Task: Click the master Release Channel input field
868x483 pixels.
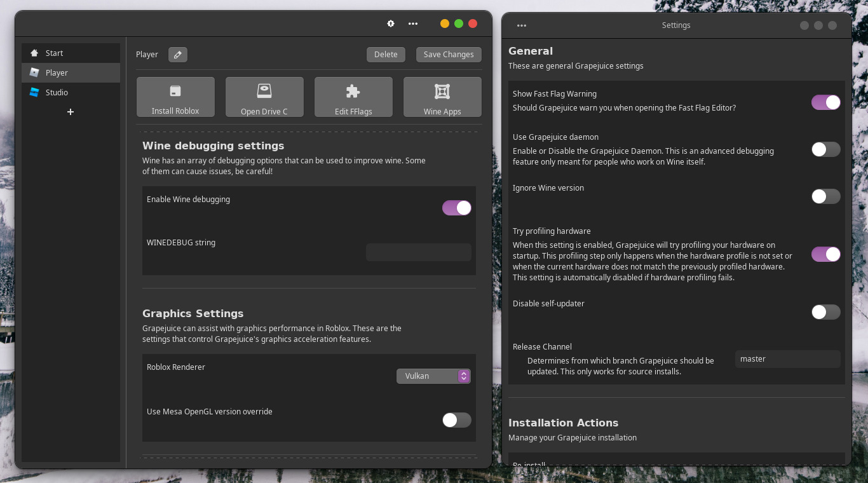Action: 787,358
